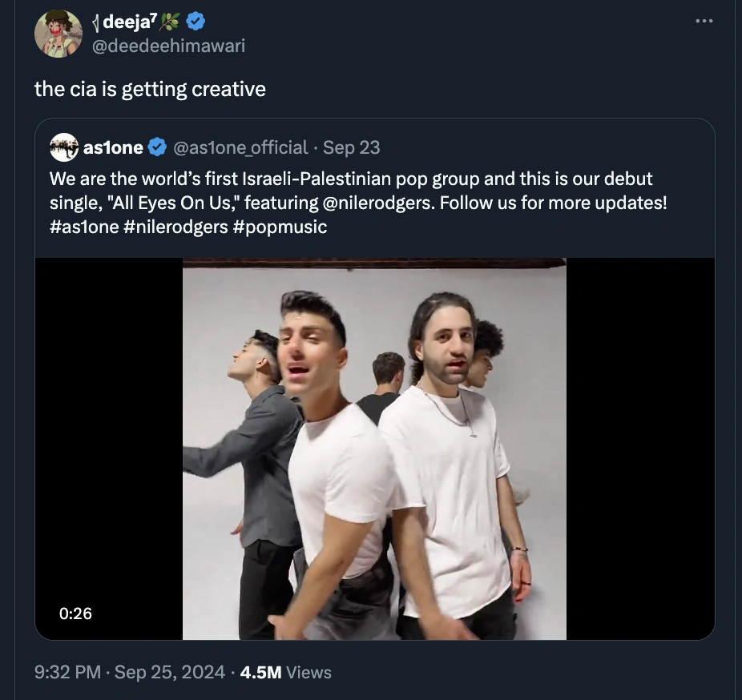Open the quoted tweet's Sep 23 date
Viewport: 742px width, 700px height.
[x=352, y=147]
